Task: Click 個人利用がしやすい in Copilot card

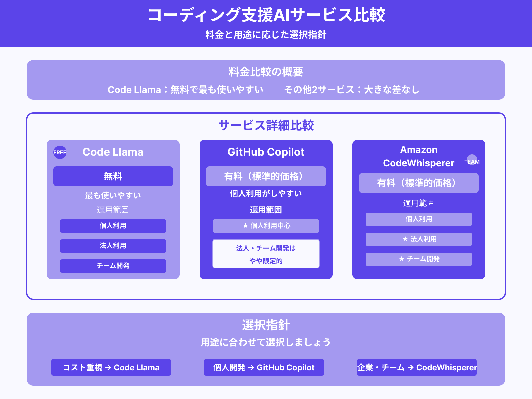Action: 266,193
